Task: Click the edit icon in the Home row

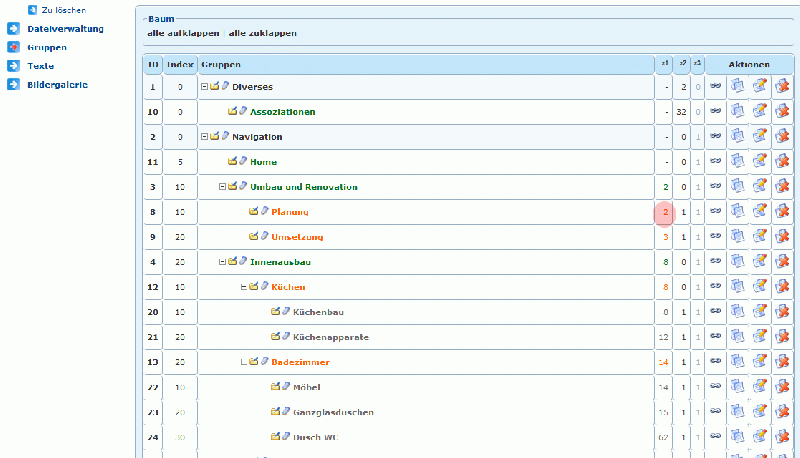Action: point(760,161)
